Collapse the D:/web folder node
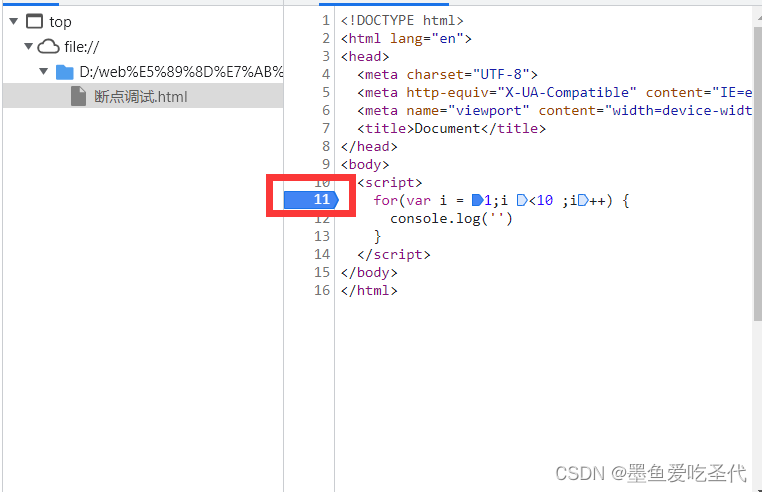762x492 pixels. point(44,71)
